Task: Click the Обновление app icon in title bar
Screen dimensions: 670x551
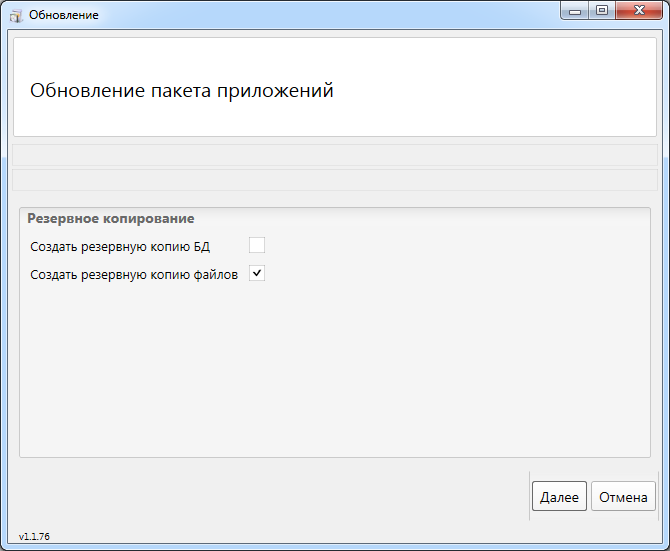Action: click(16, 16)
